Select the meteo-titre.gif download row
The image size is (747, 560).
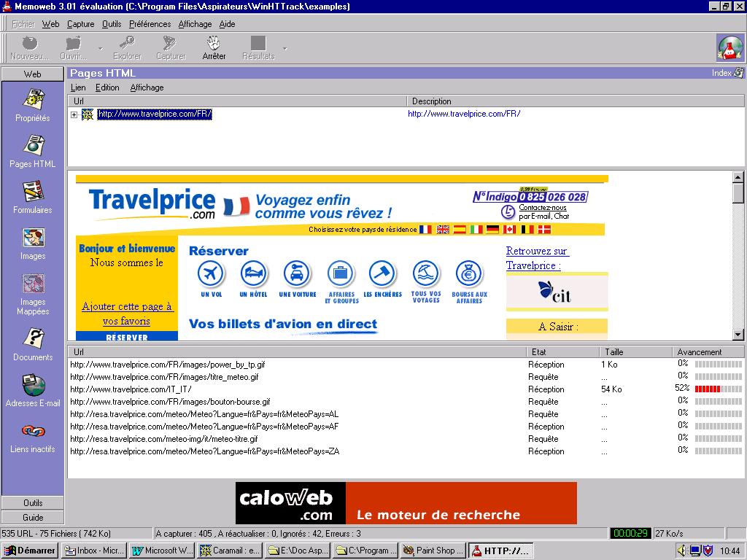406,439
